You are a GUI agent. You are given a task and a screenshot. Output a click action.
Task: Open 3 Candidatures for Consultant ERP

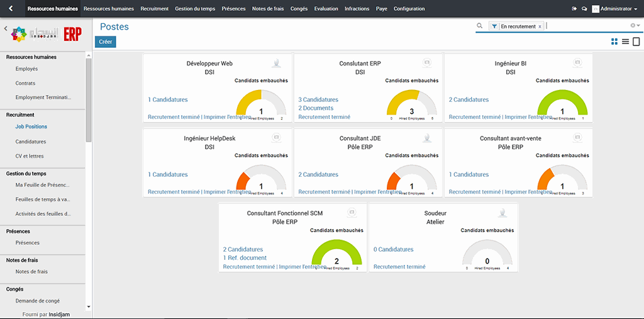[318, 99]
